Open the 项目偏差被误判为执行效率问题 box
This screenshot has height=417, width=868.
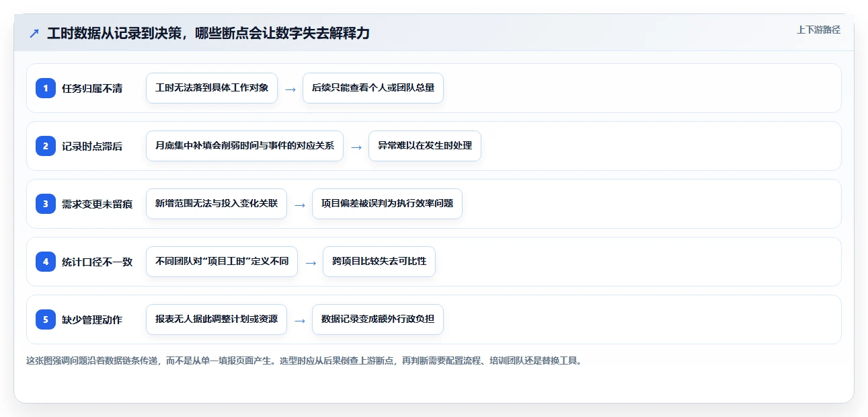point(387,204)
